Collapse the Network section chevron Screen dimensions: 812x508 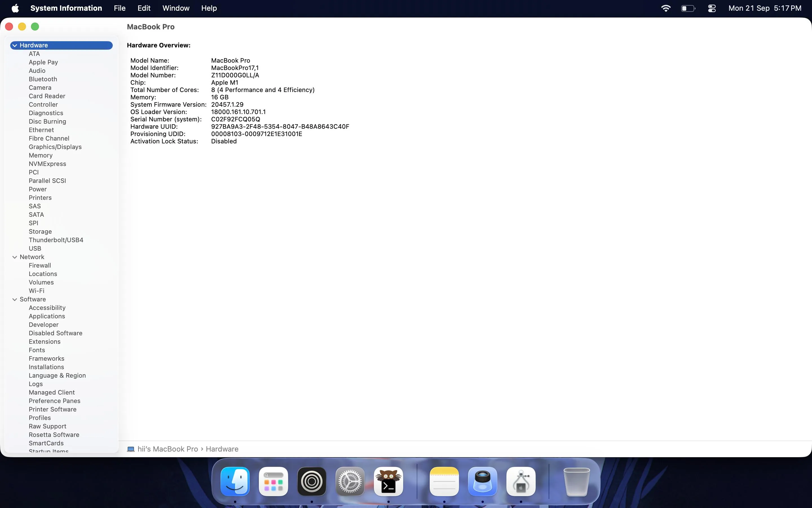click(x=15, y=257)
